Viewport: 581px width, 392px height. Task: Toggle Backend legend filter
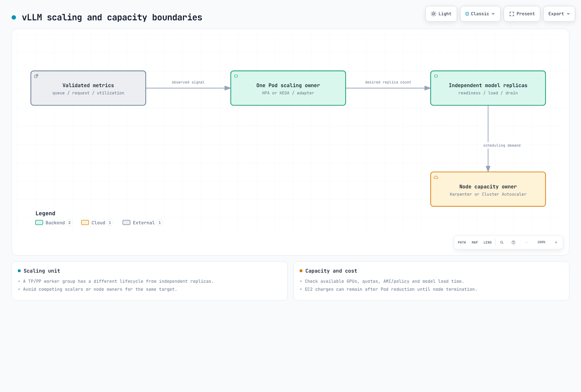pos(54,223)
